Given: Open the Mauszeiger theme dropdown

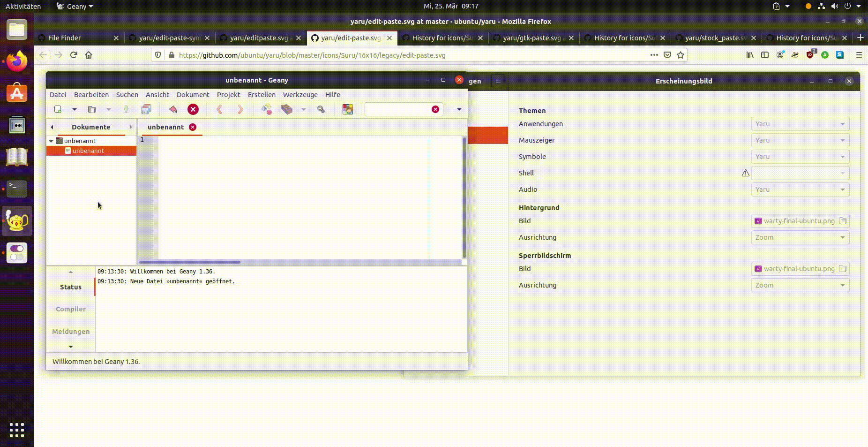Looking at the screenshot, I should click(x=800, y=140).
